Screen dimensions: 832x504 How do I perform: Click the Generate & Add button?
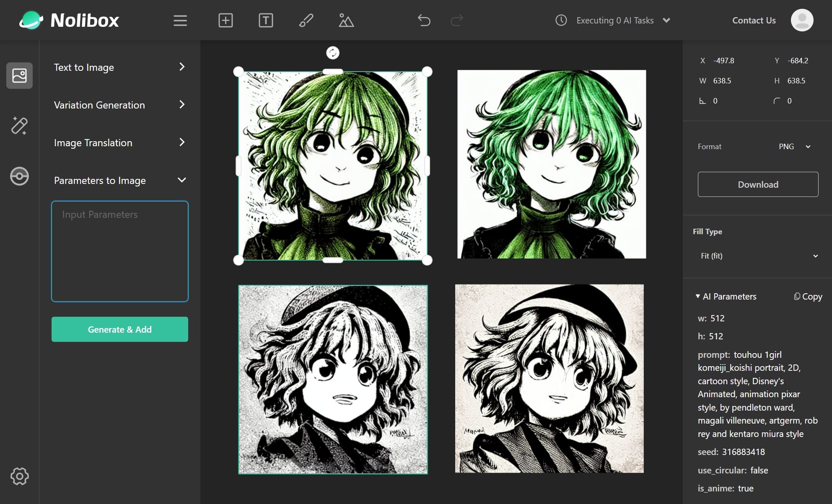pos(119,329)
